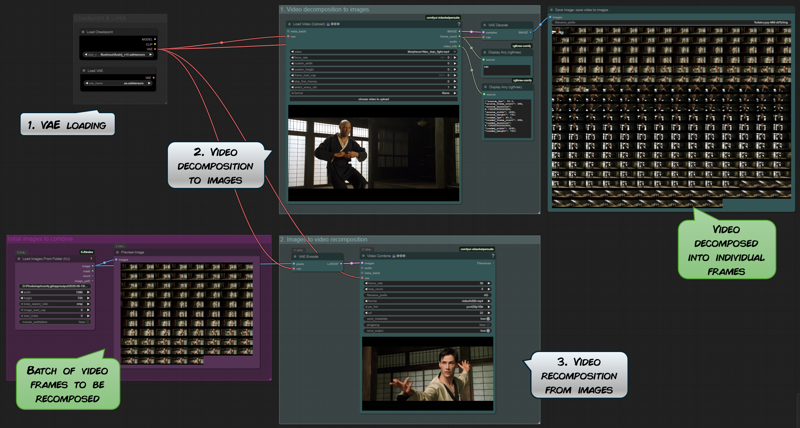
Task: Open help icon on Load Images From Folder node
Action: click(91, 259)
